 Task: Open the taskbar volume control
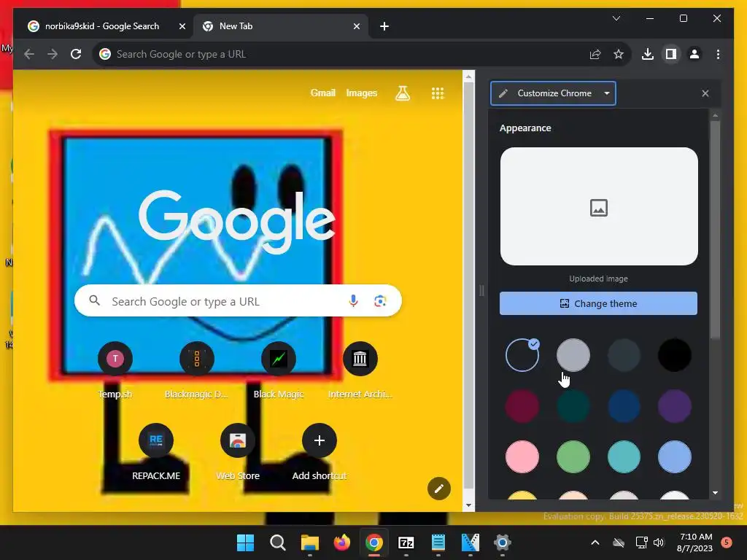659,542
